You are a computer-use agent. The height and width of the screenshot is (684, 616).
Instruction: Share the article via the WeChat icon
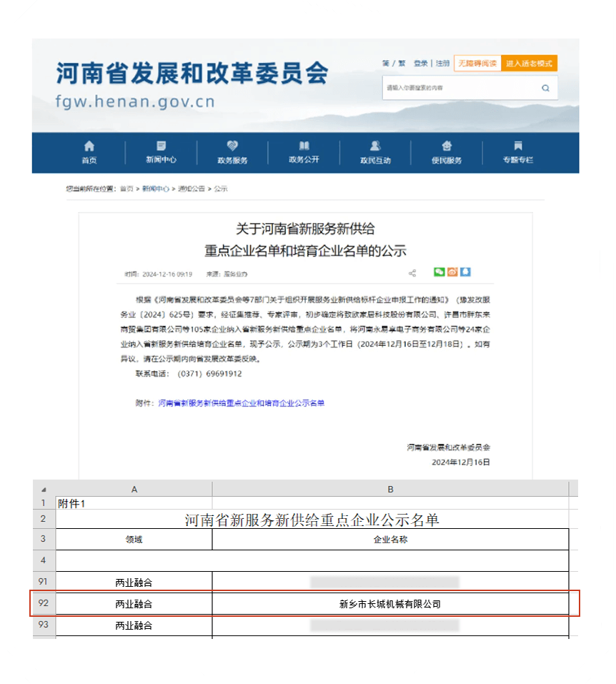[439, 272]
